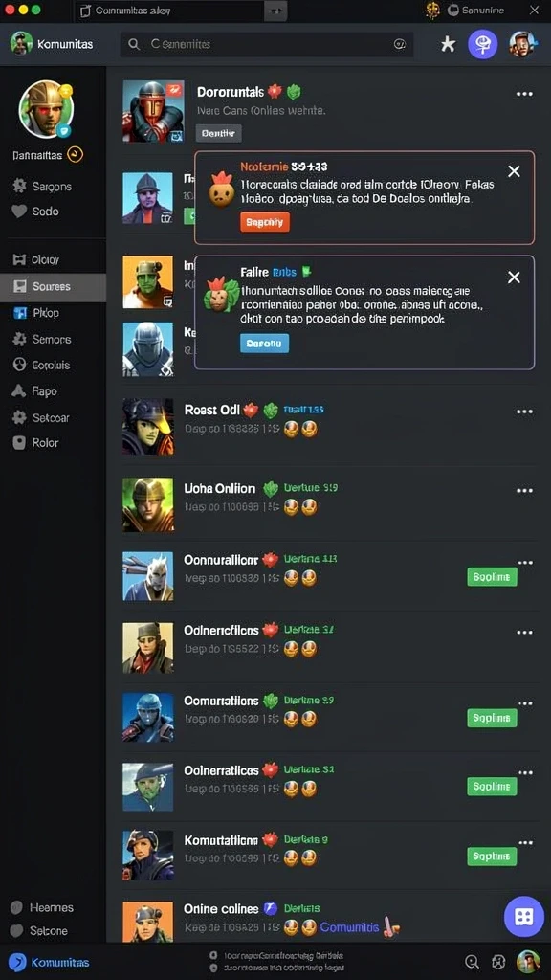This screenshot has height=980, width=551.
Task: Click the Hearnes icon at the sidebar bottom
Action: [17, 907]
